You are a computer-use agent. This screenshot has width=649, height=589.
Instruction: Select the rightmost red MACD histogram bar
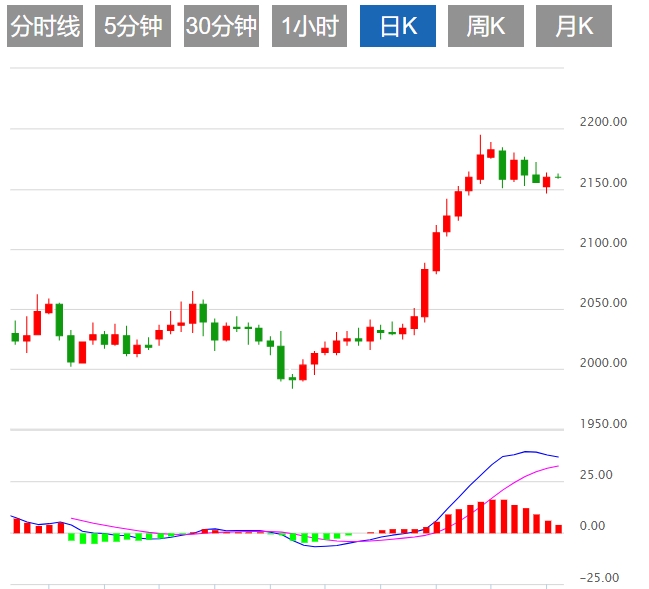point(559,528)
